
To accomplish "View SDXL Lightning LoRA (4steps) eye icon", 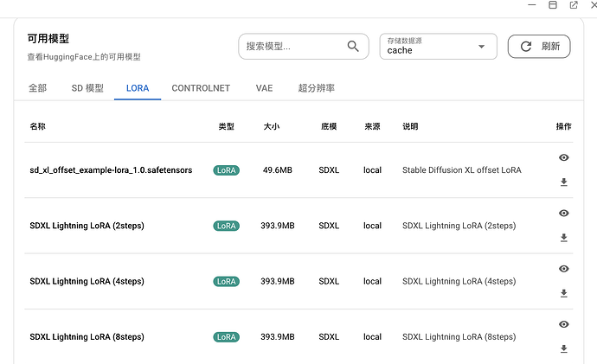I will 564,269.
